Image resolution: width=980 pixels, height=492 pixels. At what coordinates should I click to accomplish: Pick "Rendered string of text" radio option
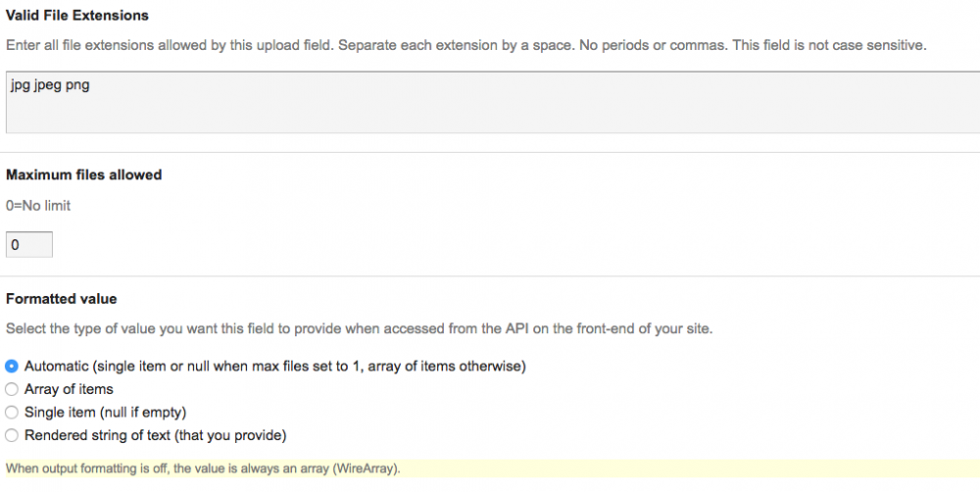[12, 435]
